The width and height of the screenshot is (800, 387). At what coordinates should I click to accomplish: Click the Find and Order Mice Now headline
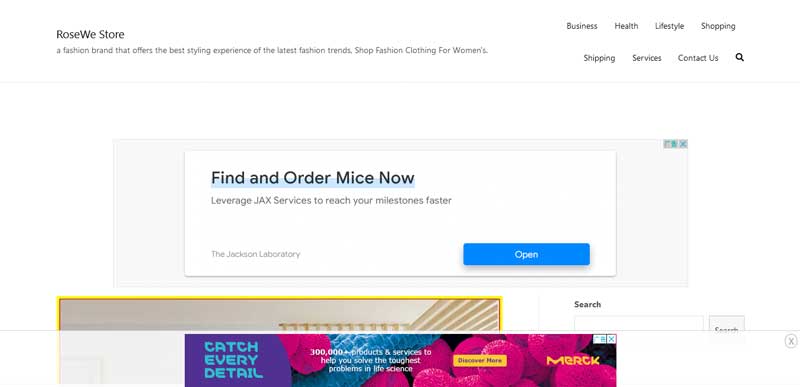(x=313, y=178)
